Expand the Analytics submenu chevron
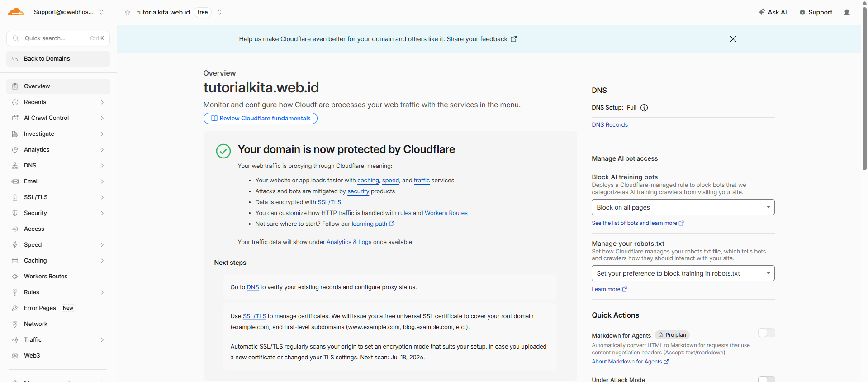 (x=102, y=150)
